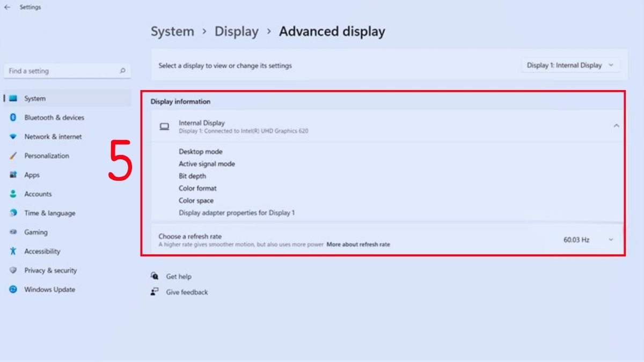Image resolution: width=644 pixels, height=362 pixels.
Task: Open Accessibility settings from sidebar
Action: [43, 251]
